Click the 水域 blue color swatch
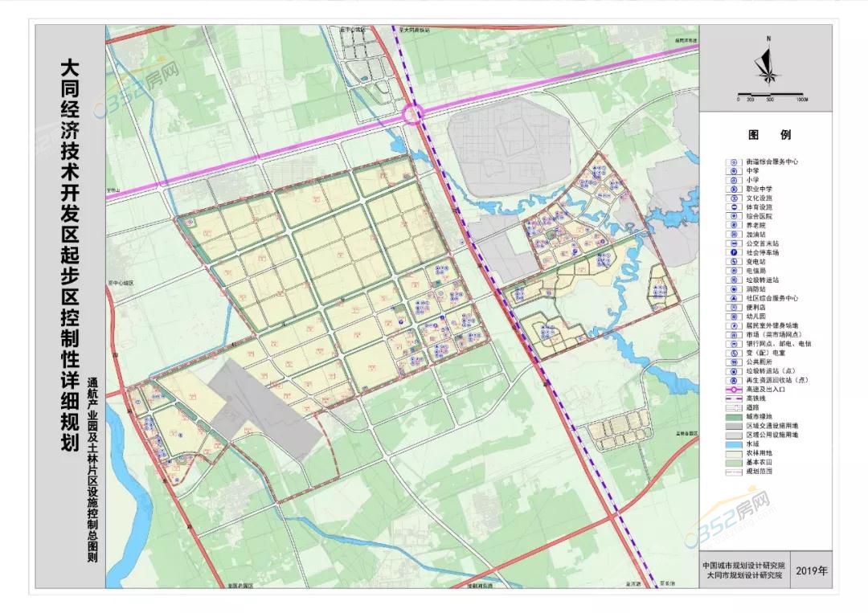The width and height of the screenshot is (868, 613). pyautogui.click(x=733, y=443)
